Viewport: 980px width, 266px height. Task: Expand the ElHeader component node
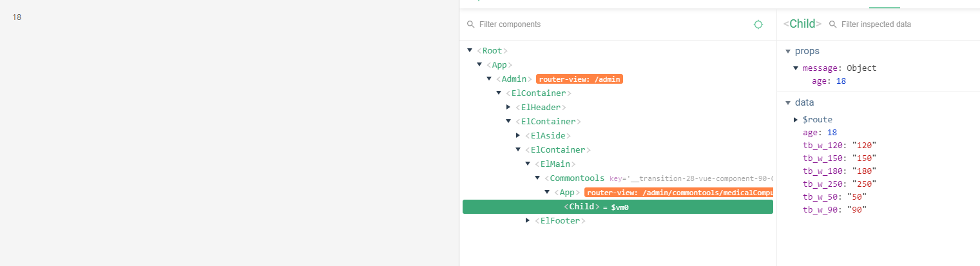click(x=508, y=107)
